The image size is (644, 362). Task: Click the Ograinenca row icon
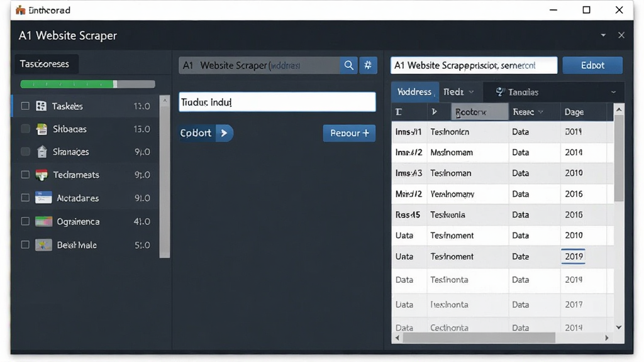pos(43,222)
